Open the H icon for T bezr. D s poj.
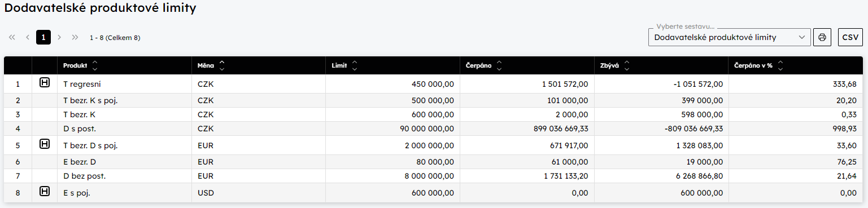This screenshot has height=208, width=868. (45, 145)
